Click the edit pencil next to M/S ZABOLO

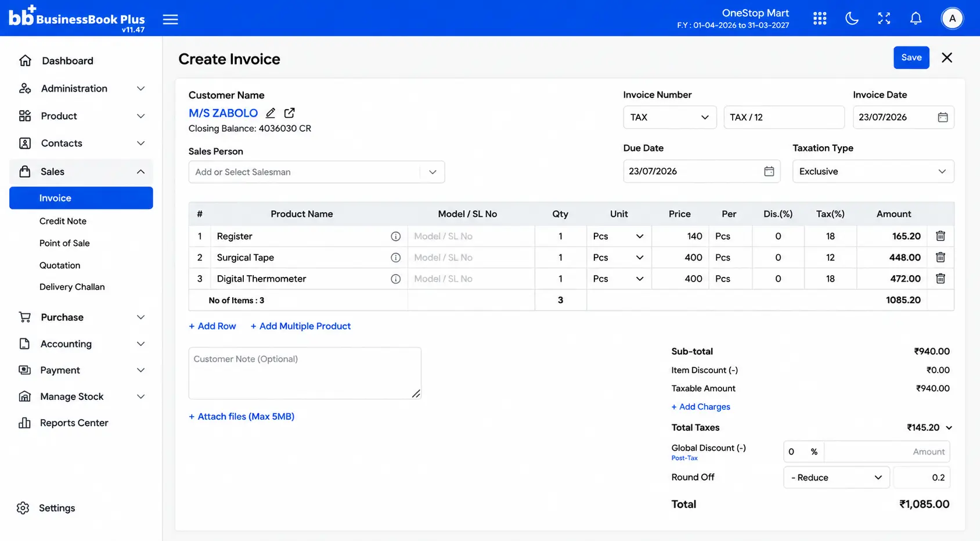[x=271, y=113]
